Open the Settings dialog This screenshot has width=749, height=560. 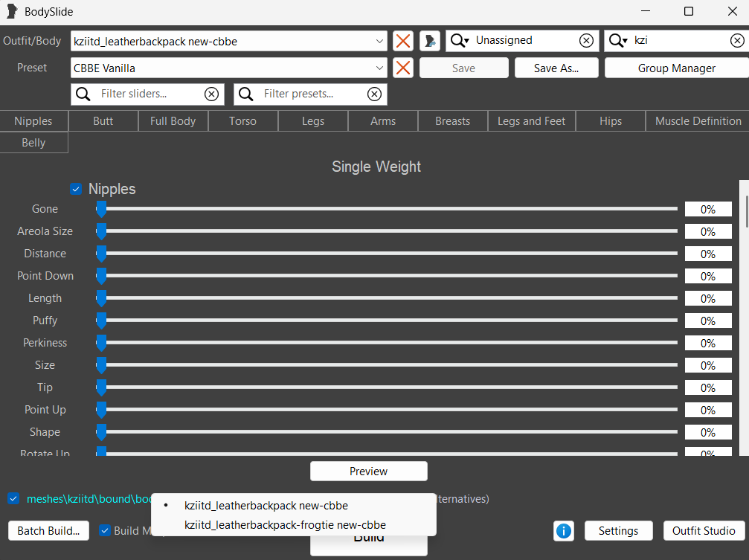pos(619,531)
